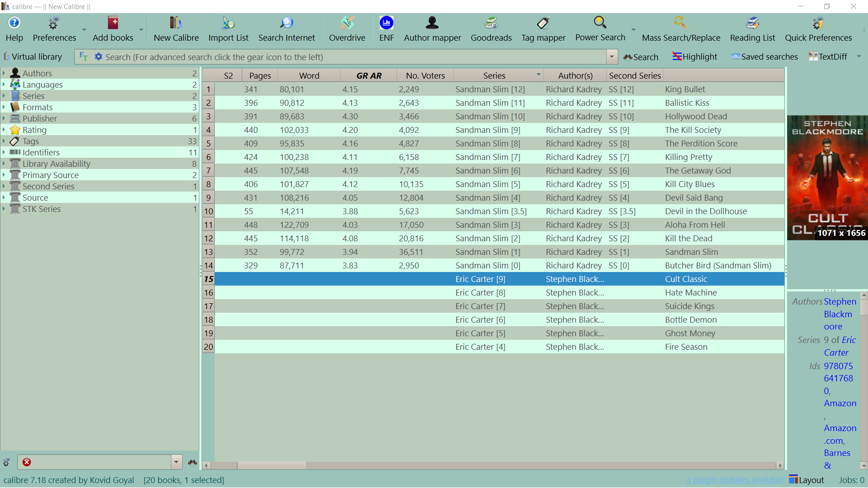Sort by GR AR column header
This screenshot has height=488, width=868.
pos(368,75)
